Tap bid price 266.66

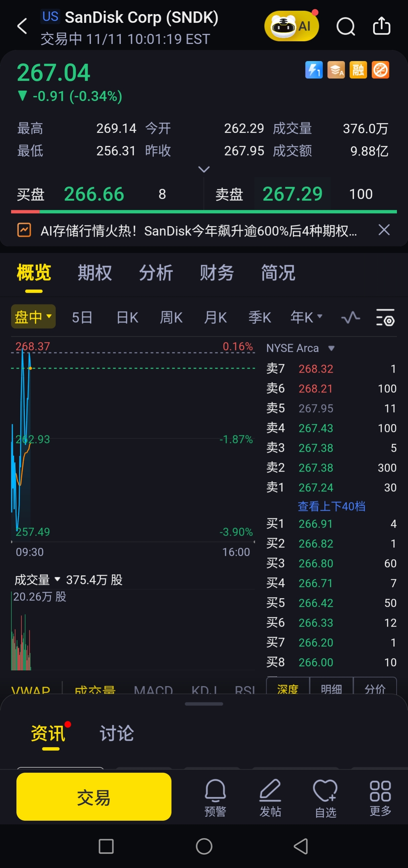coord(94,194)
